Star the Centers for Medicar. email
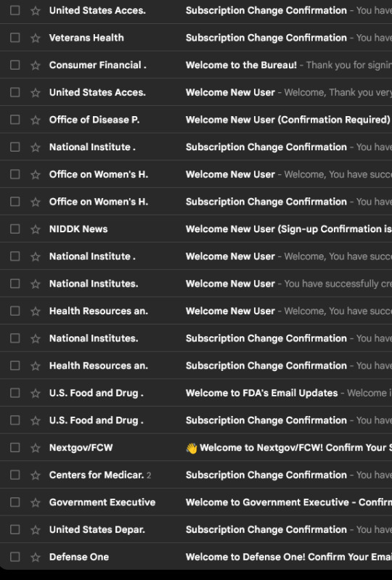This screenshot has height=580, width=392. pyautogui.click(x=36, y=475)
